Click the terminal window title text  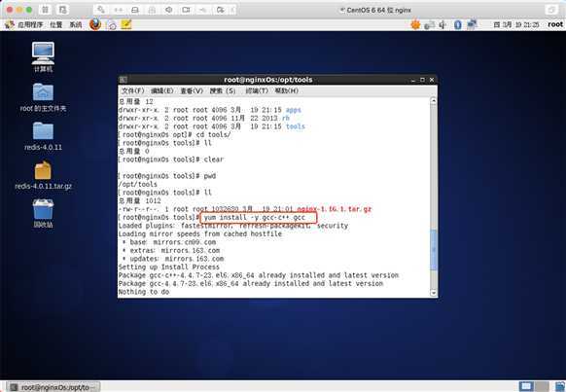267,80
